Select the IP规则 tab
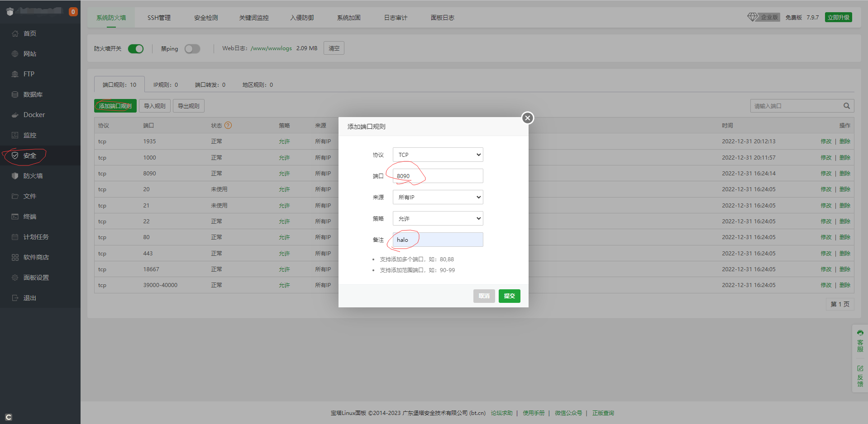The width and height of the screenshot is (868, 424). (x=165, y=85)
